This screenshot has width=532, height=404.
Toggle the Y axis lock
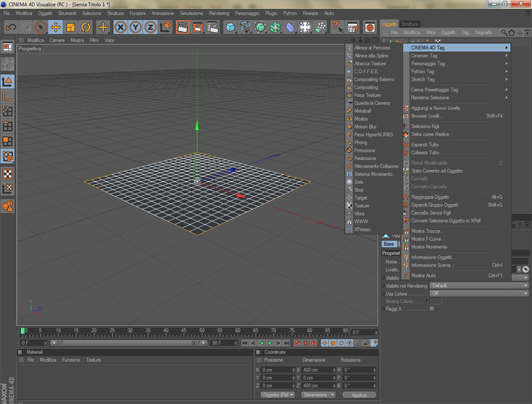coord(135,28)
